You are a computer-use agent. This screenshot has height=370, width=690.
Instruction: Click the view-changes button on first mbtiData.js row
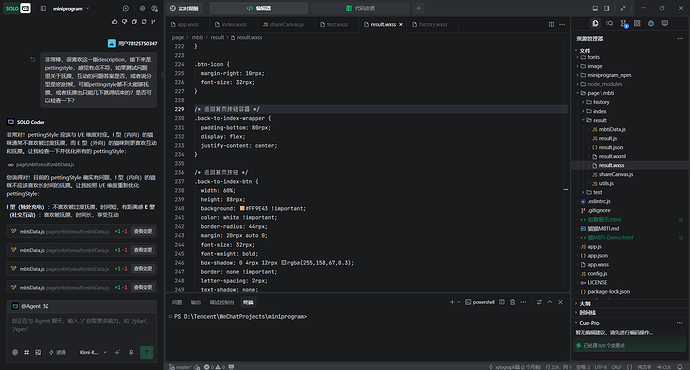pyautogui.click(x=143, y=231)
